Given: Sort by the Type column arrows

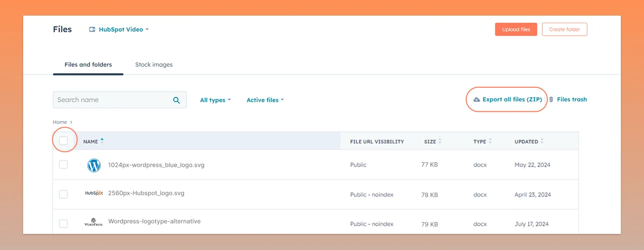Looking at the screenshot, I should [490, 142].
